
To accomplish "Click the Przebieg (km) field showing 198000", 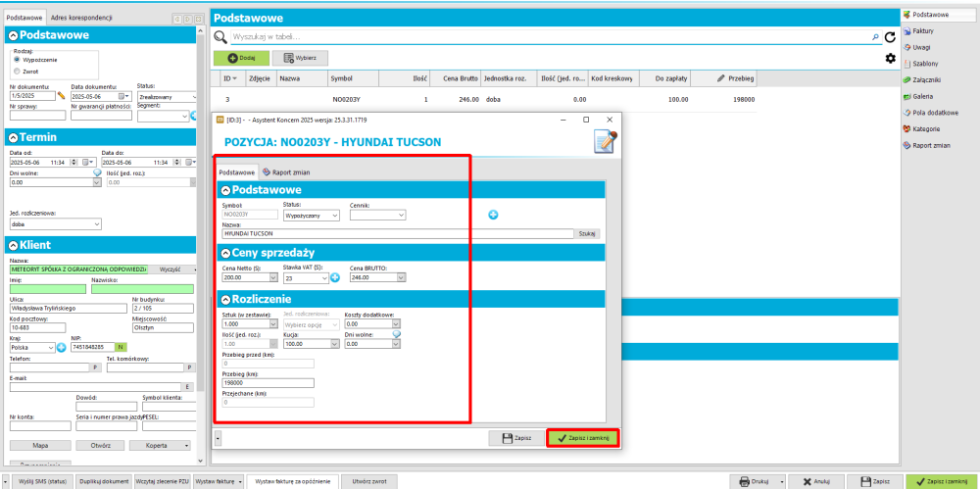I will [x=269, y=383].
